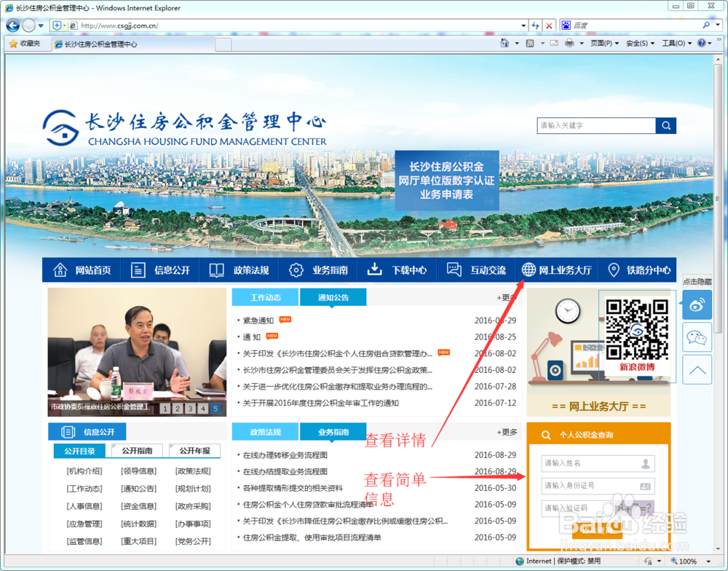Expand the home button dropdown arrow
Screen dimensions: 728x571
[x=517, y=43]
